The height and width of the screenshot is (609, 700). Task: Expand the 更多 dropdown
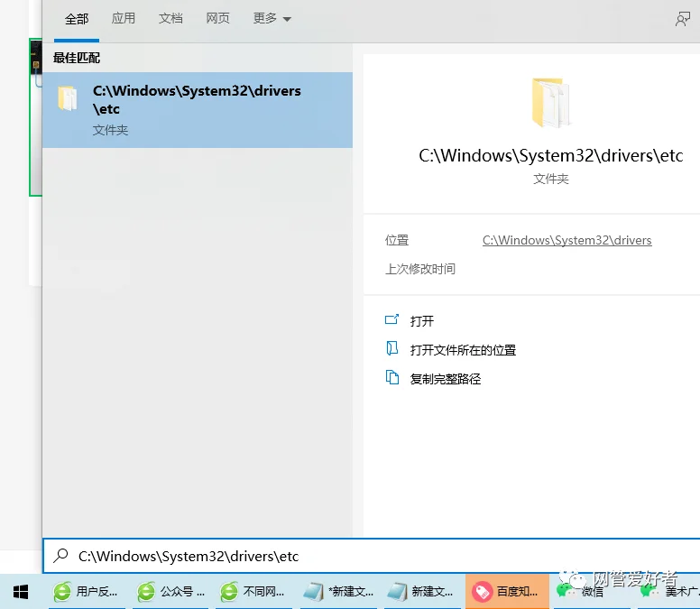tap(272, 18)
